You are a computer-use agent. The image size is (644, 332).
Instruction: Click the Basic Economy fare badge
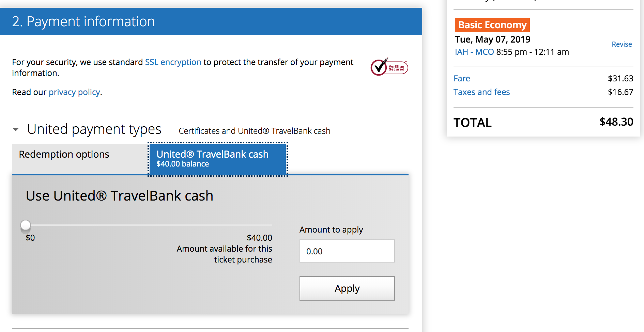click(492, 25)
